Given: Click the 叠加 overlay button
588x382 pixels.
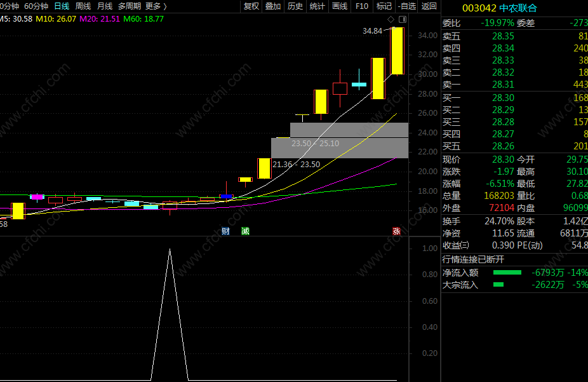Looking at the screenshot, I should pos(273,6).
